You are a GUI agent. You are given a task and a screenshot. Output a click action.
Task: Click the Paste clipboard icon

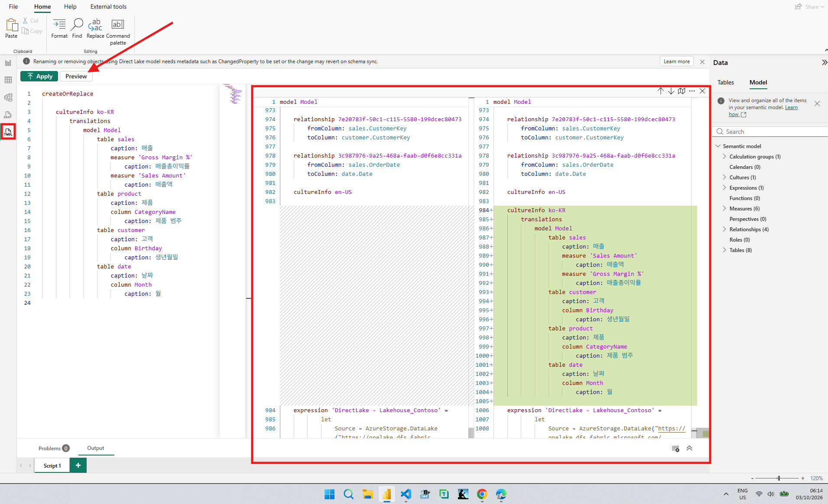11,28
